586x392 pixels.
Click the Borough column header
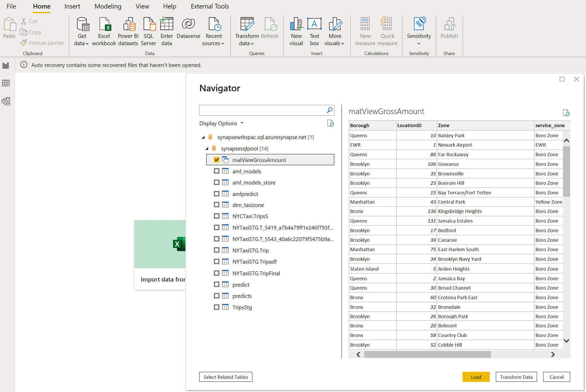pos(373,125)
